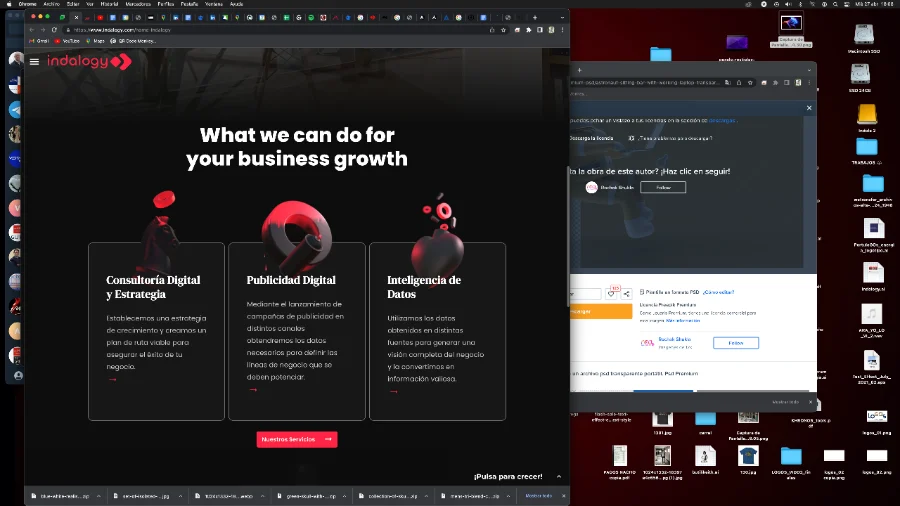
Task: Open the Inteligencia de Datos arrow link
Action: coord(394,391)
